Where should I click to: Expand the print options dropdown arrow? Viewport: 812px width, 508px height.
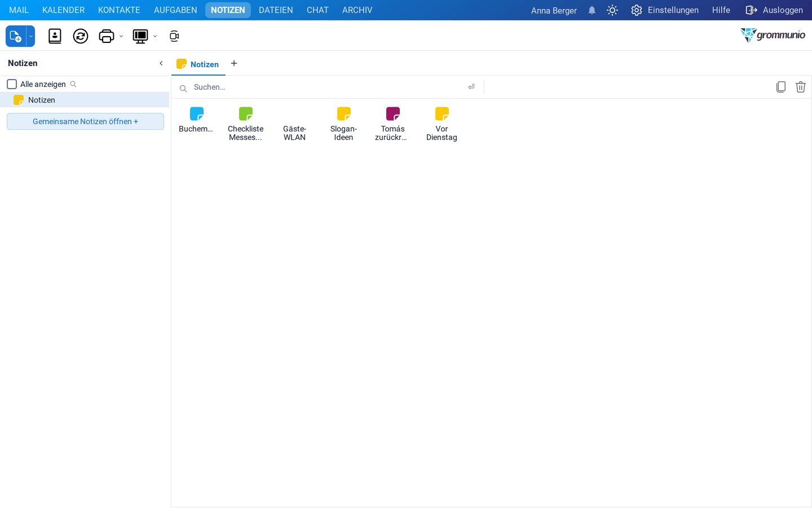pyautogui.click(x=121, y=37)
